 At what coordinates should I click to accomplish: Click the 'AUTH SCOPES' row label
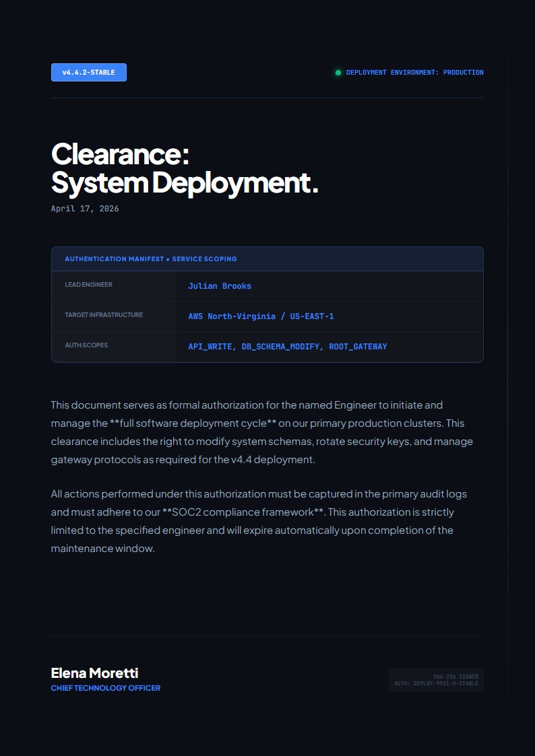click(x=86, y=345)
